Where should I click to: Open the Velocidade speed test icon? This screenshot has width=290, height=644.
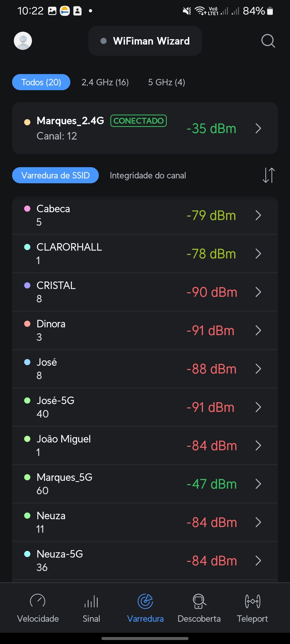click(x=38, y=601)
